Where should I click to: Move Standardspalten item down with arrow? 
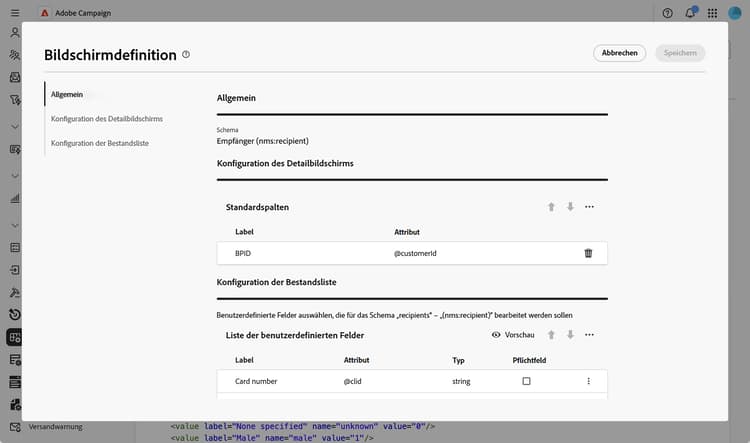(x=570, y=207)
